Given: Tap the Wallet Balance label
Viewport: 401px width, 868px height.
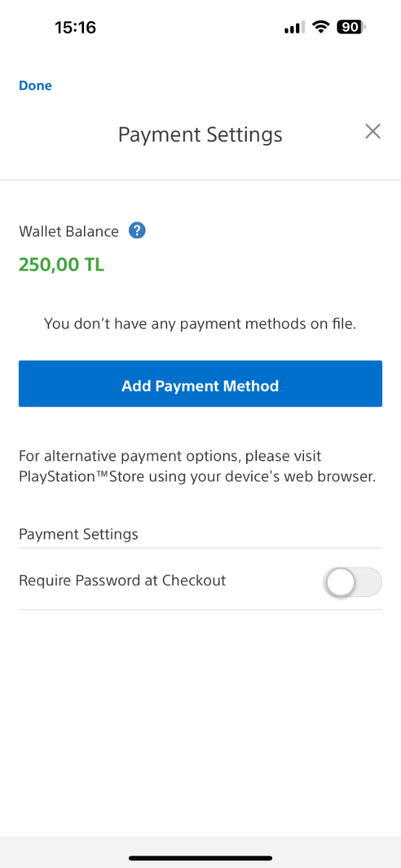Looking at the screenshot, I should [69, 231].
